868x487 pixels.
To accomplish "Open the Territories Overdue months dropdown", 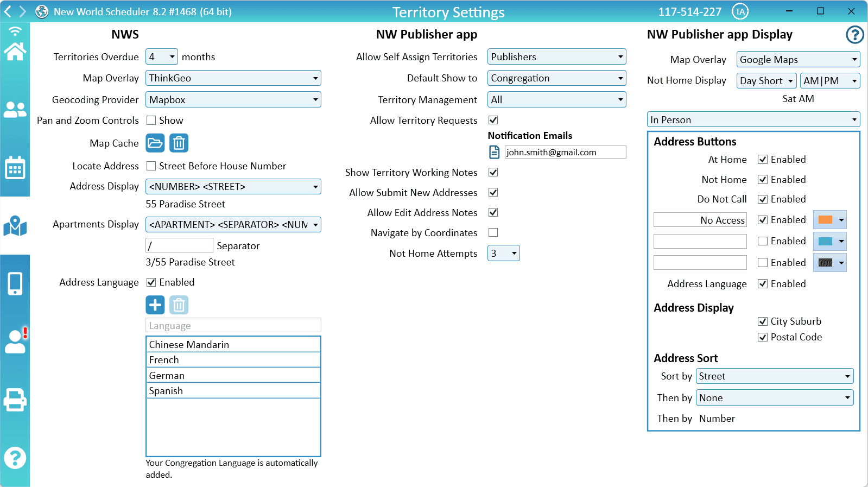I will coord(162,56).
